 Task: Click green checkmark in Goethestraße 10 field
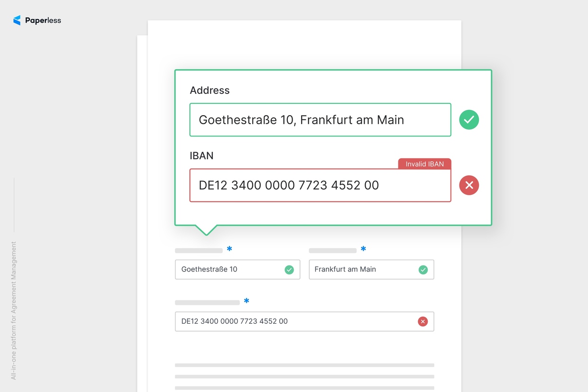click(289, 270)
